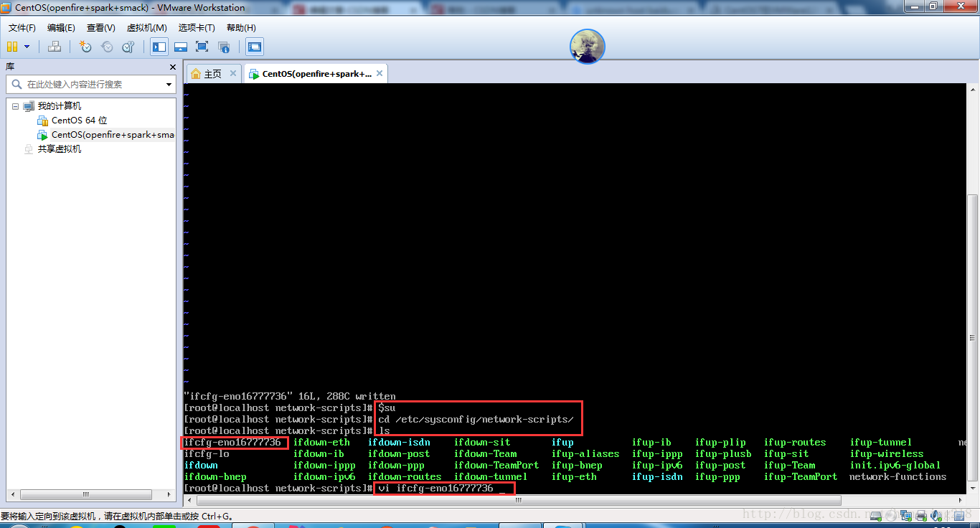Select CentOS(openfire+spark+sma virtual machine
The height and width of the screenshot is (528, 980).
coord(113,135)
